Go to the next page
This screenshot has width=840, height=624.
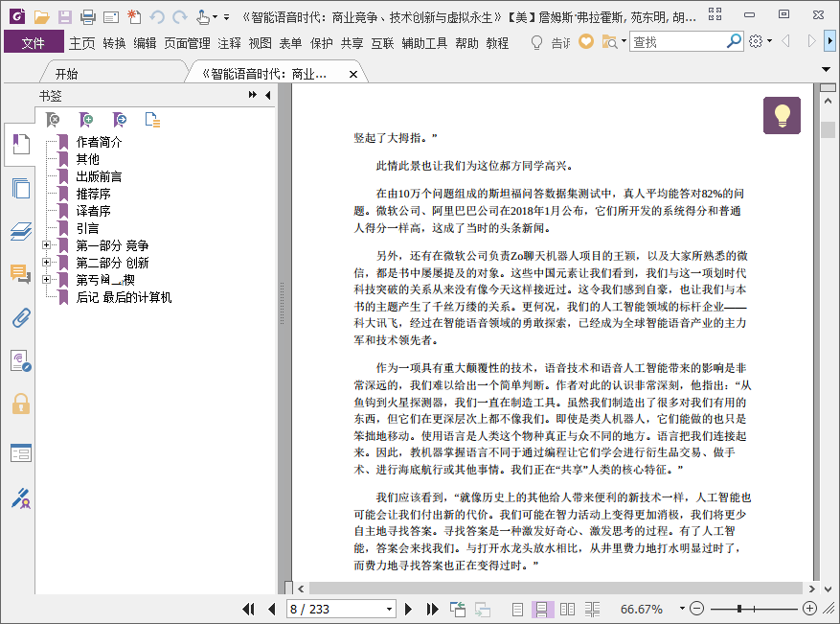[x=408, y=609]
